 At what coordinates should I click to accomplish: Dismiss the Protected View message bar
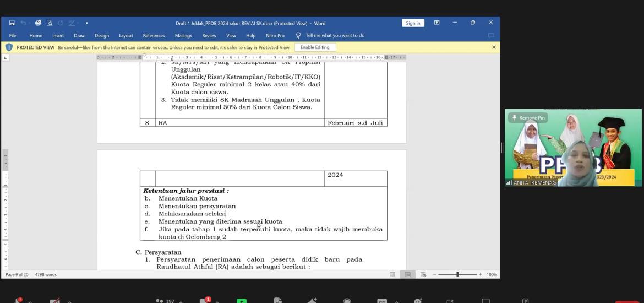(494, 47)
